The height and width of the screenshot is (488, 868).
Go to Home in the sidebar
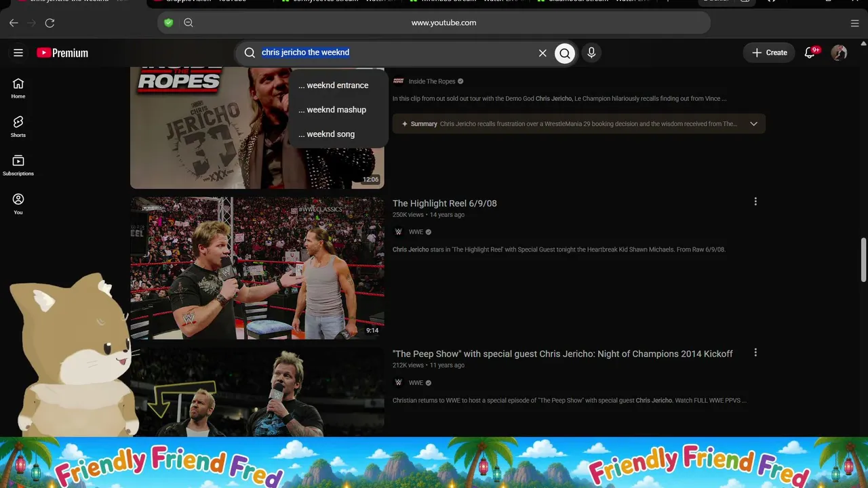[18, 88]
